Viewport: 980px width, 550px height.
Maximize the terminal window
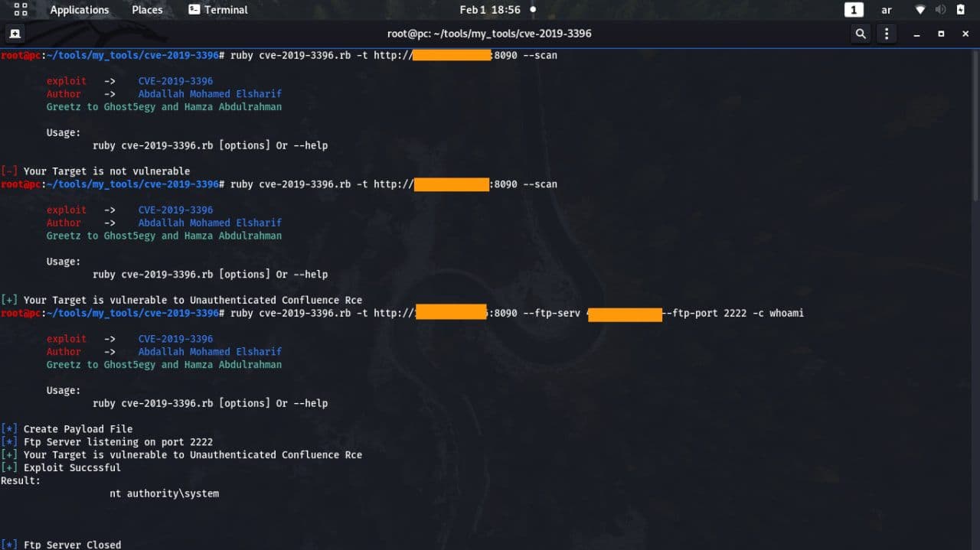pos(941,34)
